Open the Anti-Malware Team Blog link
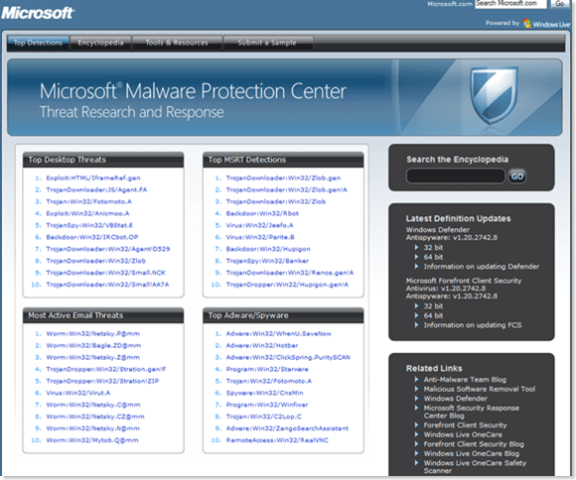This screenshot has height=480, width=576. click(465, 380)
